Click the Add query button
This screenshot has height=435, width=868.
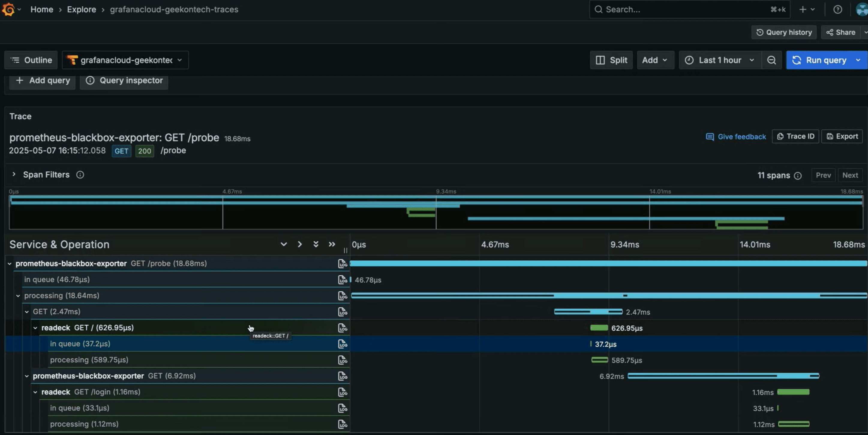point(42,81)
